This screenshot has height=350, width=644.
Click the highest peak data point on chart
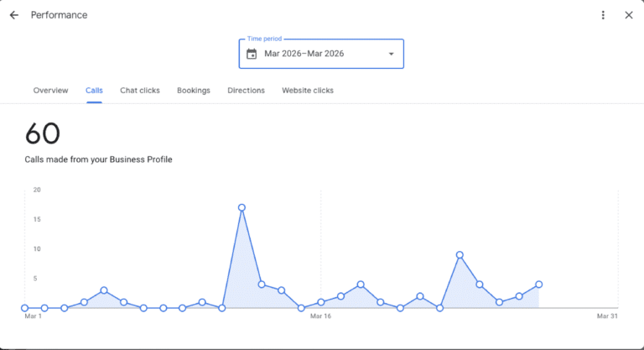click(x=241, y=207)
